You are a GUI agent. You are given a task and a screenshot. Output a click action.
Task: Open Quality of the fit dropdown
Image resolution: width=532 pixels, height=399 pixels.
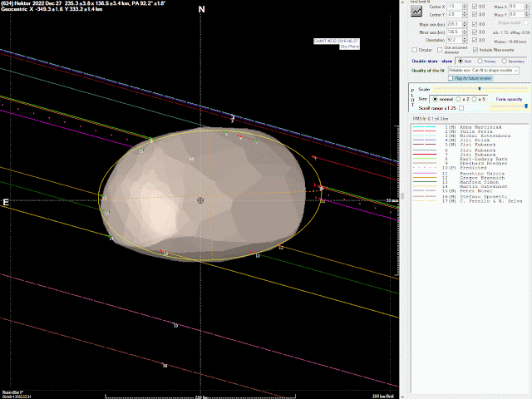point(484,70)
